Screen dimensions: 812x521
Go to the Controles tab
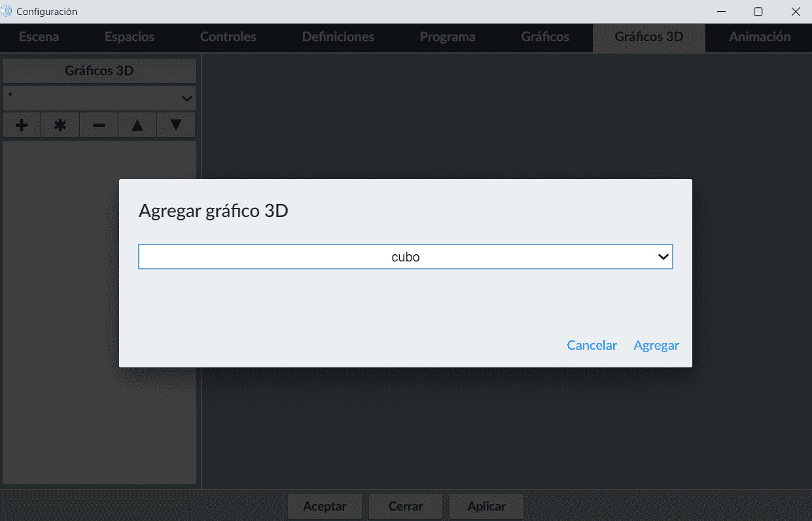[228, 37]
